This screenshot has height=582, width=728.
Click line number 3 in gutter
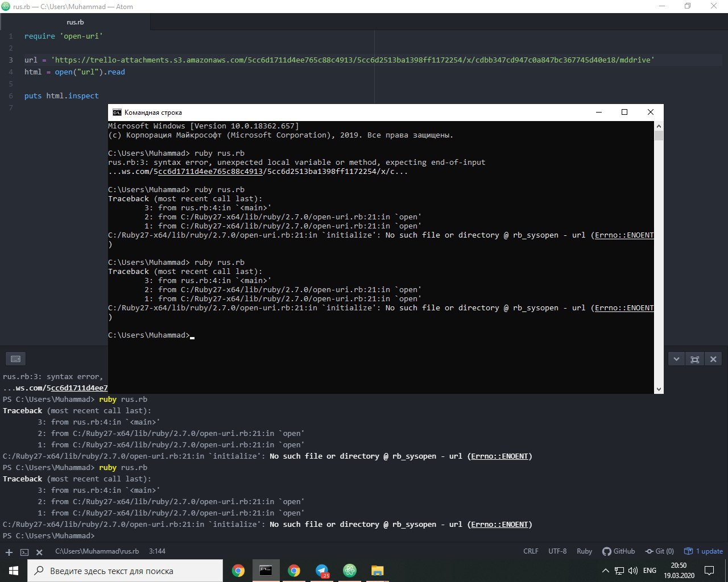tap(11, 60)
